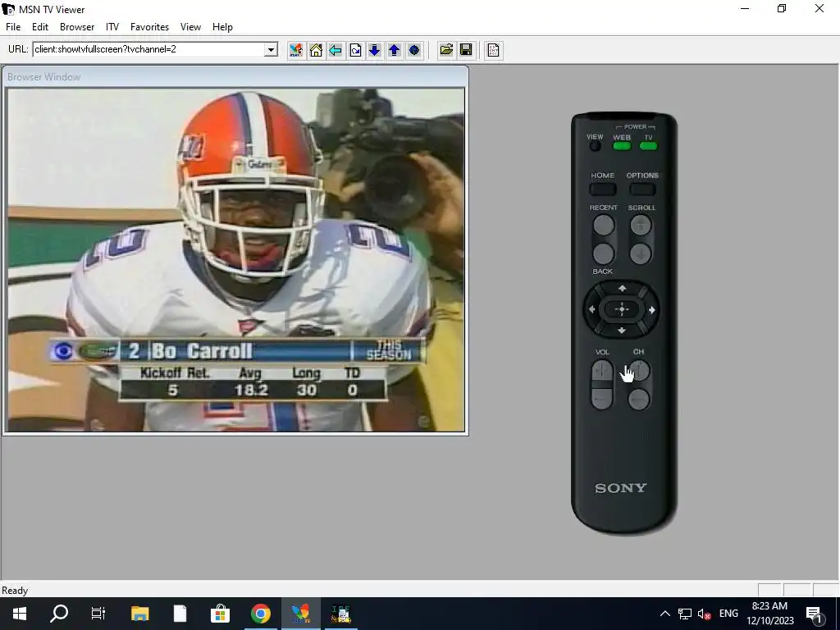Viewport: 840px width, 630px height.
Task: Click the SCROLL down button on remote
Action: click(x=641, y=253)
